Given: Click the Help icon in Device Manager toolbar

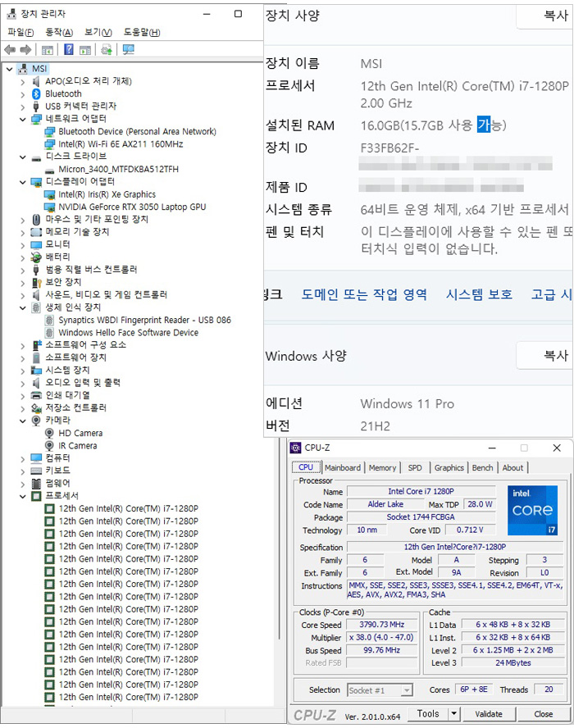Looking at the screenshot, I should (x=69, y=49).
